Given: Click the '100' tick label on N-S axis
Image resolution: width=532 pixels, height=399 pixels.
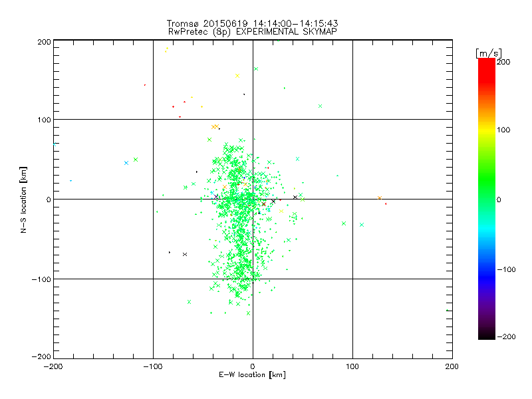Looking at the screenshot, I should [x=44, y=120].
